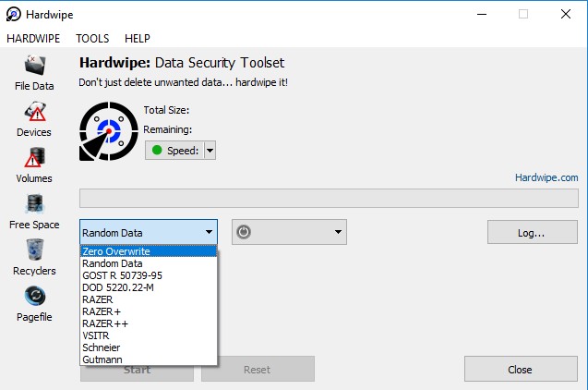This screenshot has height=390, width=588.
Task: Choose the RAZER option, no plus signs
Action: coord(149,299)
